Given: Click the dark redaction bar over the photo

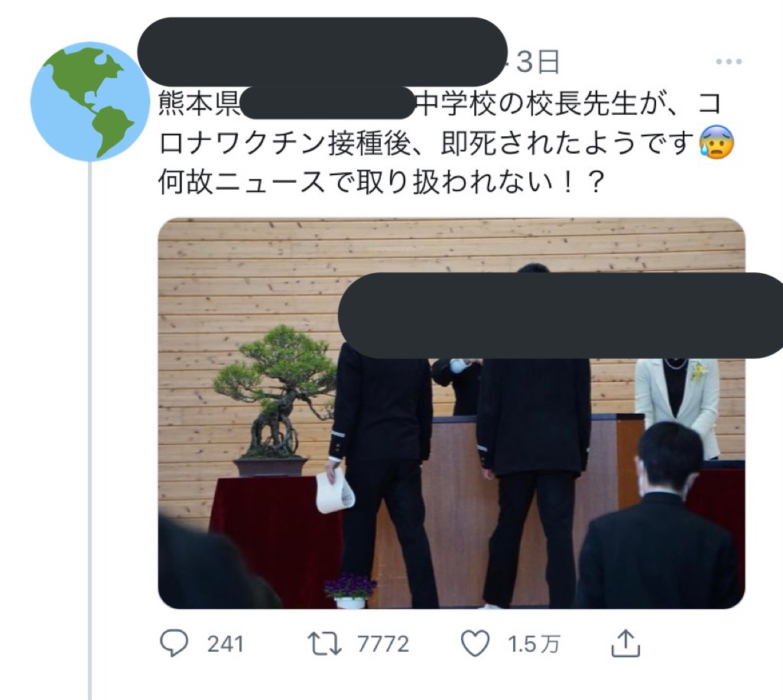Looking at the screenshot, I should point(560,315).
